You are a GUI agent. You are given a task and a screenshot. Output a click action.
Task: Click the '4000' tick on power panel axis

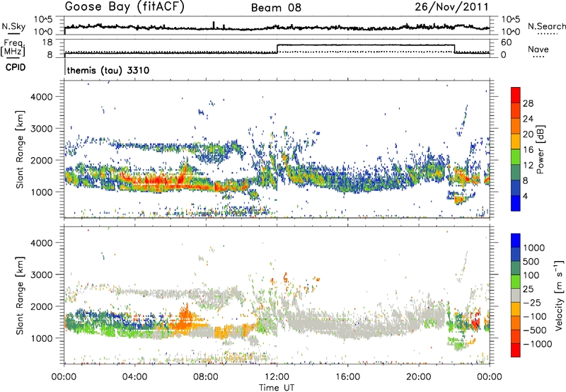tap(42, 97)
